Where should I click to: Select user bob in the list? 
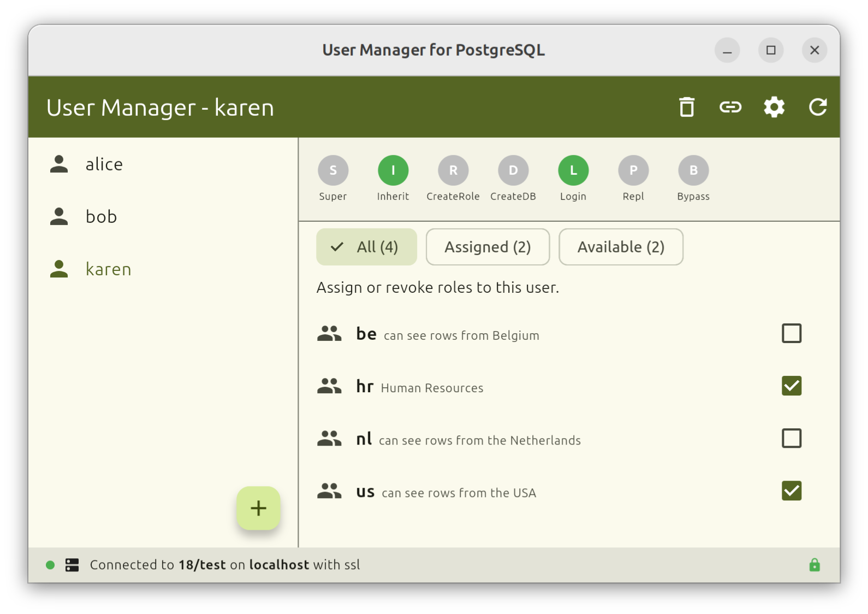pos(163,216)
